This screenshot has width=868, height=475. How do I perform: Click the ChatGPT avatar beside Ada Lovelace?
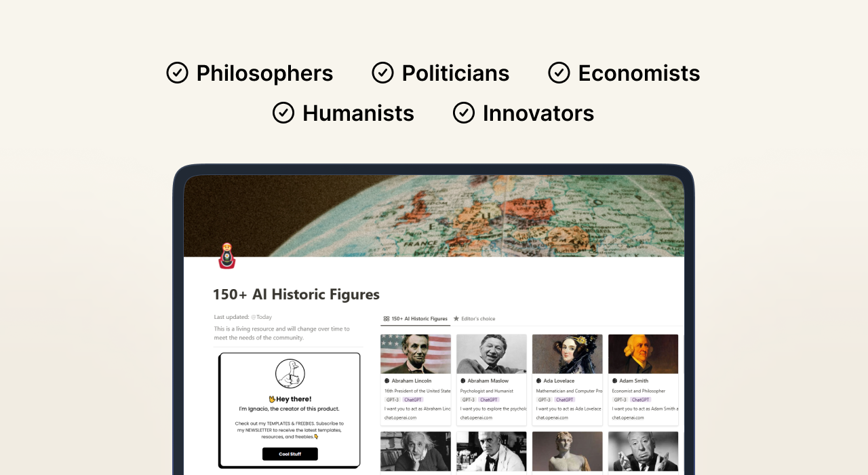pyautogui.click(x=539, y=381)
